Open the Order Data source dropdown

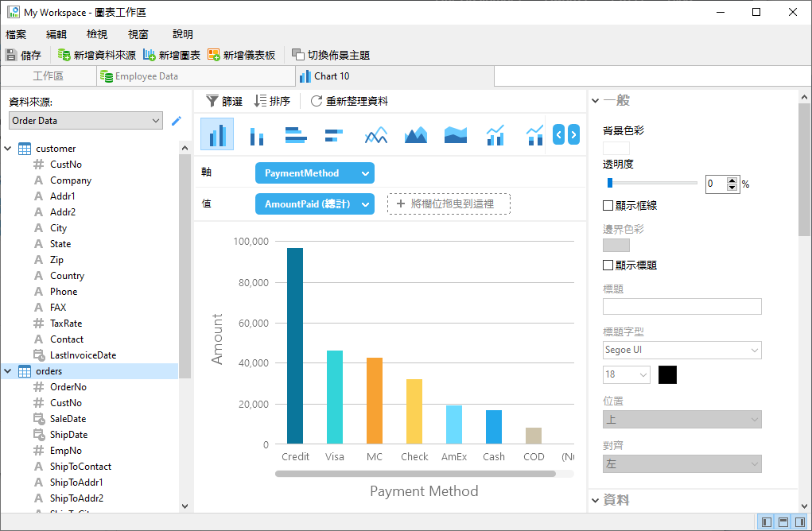click(x=86, y=121)
